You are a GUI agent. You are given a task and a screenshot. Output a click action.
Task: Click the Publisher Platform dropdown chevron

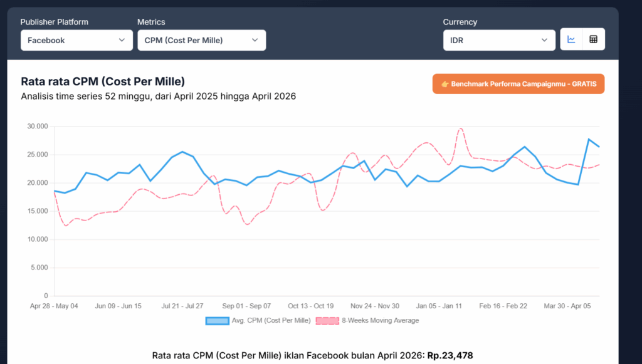123,39
